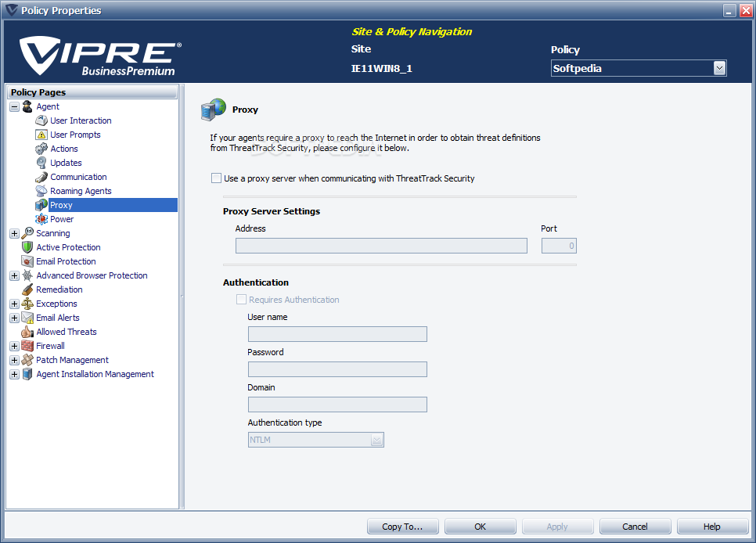This screenshot has height=543, width=756.
Task: Open the Power policy page
Action: click(x=62, y=219)
